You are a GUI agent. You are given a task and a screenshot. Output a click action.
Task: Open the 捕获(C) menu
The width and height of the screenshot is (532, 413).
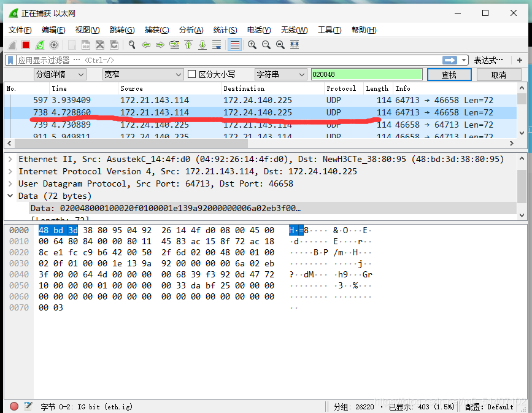point(156,30)
